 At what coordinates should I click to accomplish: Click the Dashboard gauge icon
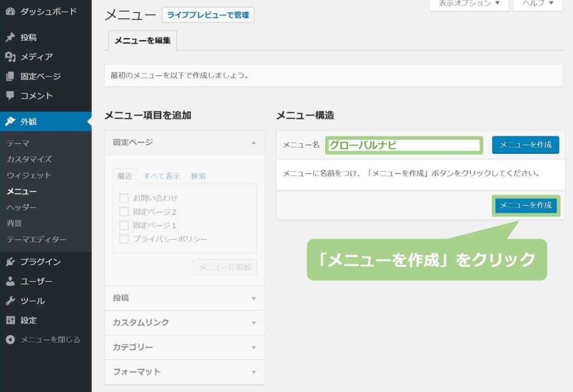[x=10, y=11]
